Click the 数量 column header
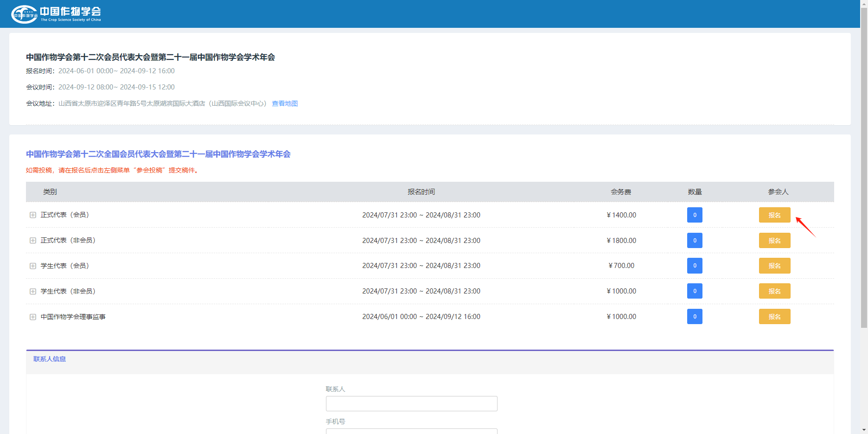868x434 pixels. (695, 192)
